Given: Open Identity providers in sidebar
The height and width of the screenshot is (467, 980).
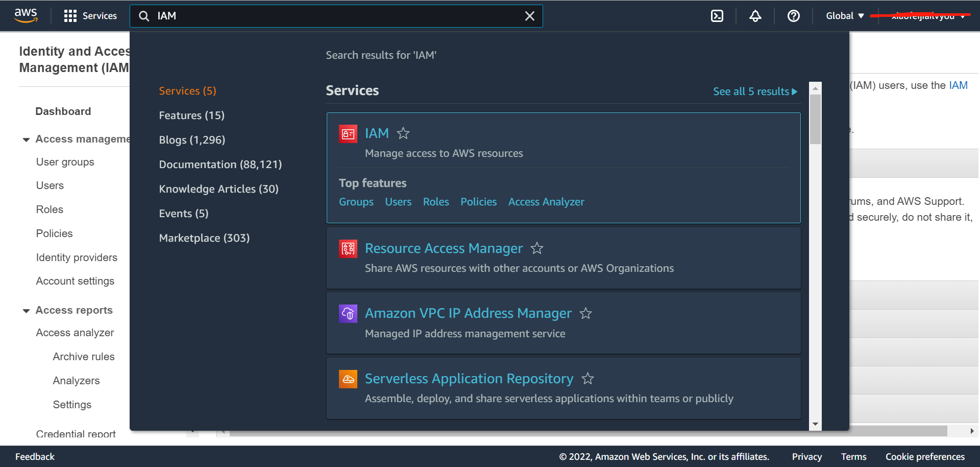Looking at the screenshot, I should pos(77,258).
